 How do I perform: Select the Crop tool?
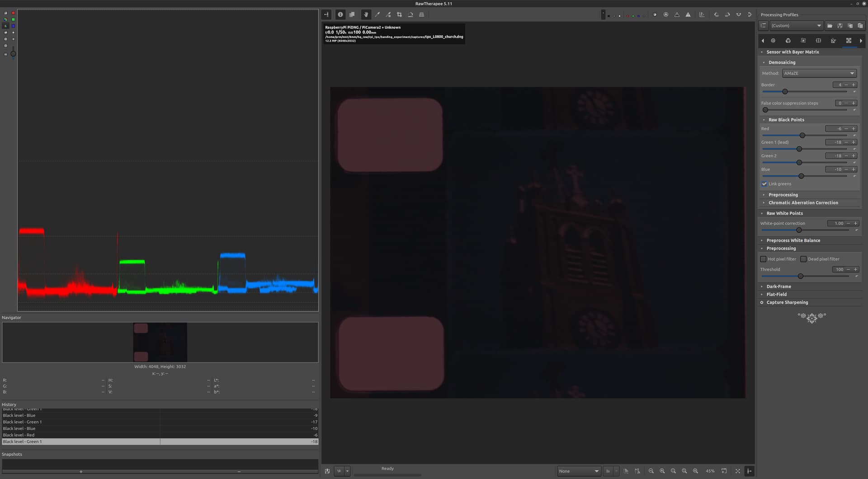(399, 14)
